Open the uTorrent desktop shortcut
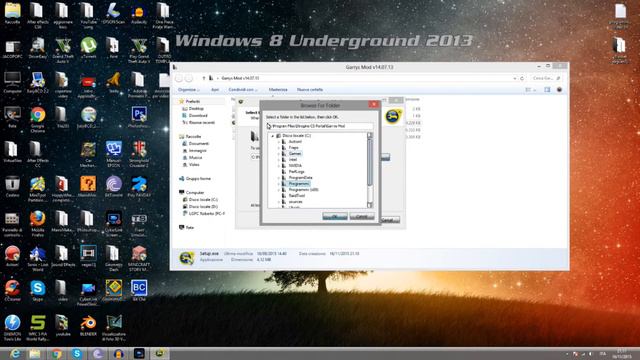 point(89,48)
